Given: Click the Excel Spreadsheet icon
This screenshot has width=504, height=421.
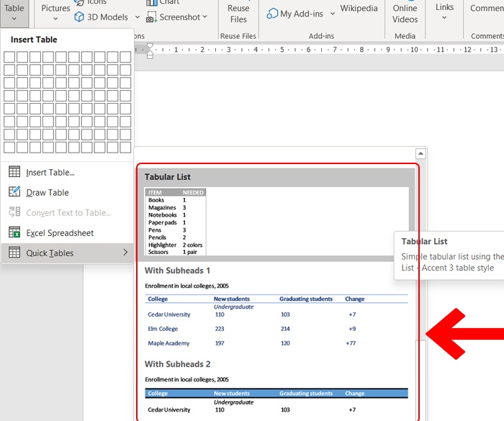Looking at the screenshot, I should point(14,232).
